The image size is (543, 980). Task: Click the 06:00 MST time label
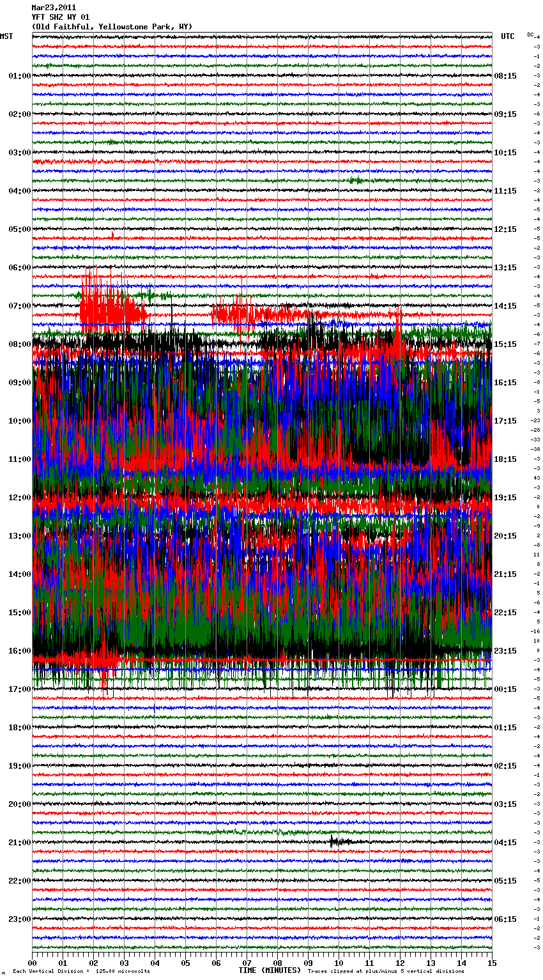pyautogui.click(x=20, y=268)
